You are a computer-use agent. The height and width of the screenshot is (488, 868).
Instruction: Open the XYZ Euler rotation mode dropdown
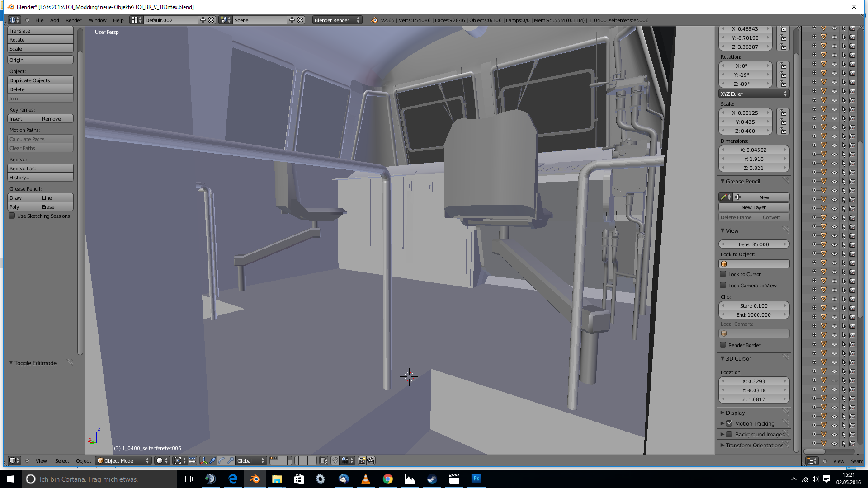click(754, 94)
